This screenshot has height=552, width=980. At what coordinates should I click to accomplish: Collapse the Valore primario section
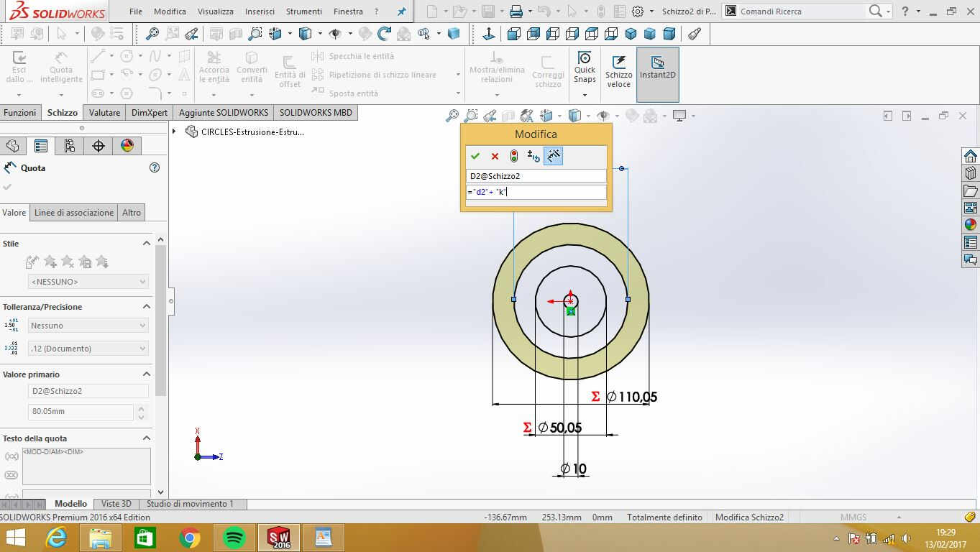pyautogui.click(x=147, y=374)
